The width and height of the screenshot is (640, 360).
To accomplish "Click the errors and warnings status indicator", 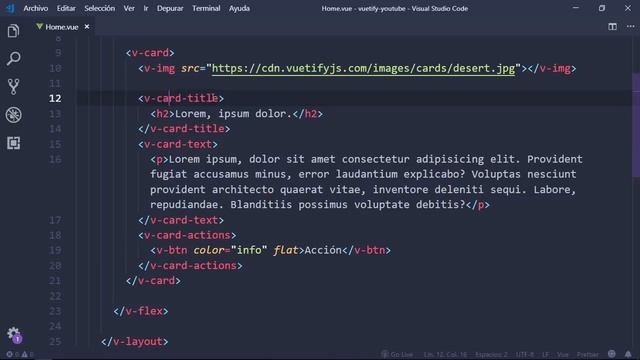I will 20,354.
